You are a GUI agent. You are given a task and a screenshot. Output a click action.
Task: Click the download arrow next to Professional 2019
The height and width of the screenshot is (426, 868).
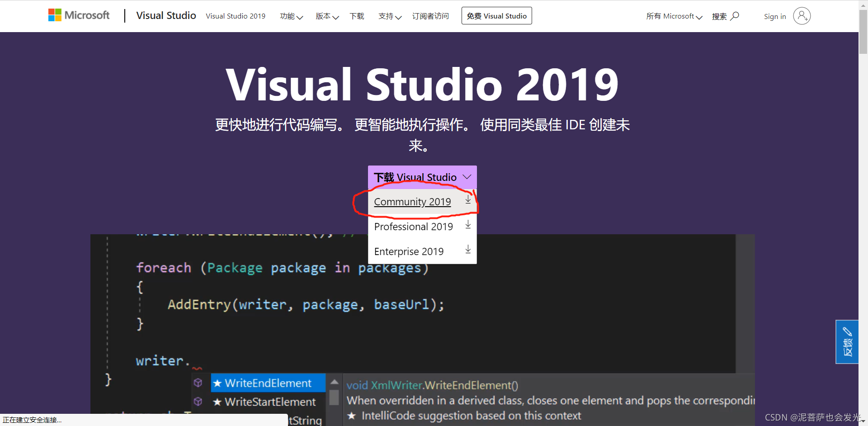point(468,224)
